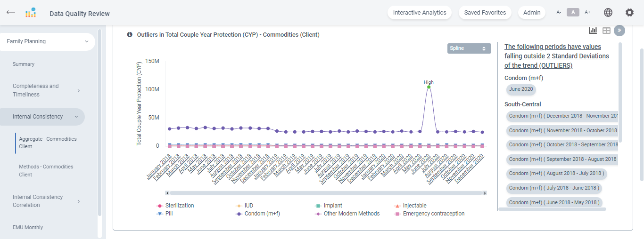This screenshot has width=644, height=239.
Task: Click the sidebar vertical scrollbar
Action: (99, 122)
